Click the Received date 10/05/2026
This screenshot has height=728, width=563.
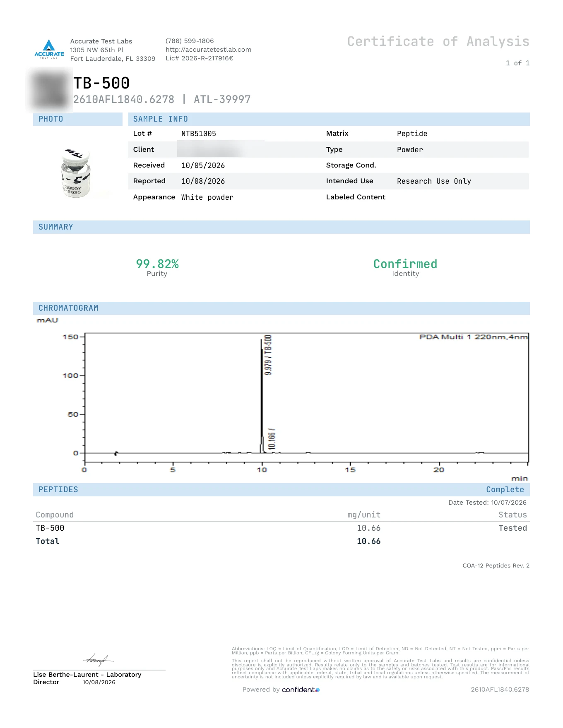click(x=203, y=165)
